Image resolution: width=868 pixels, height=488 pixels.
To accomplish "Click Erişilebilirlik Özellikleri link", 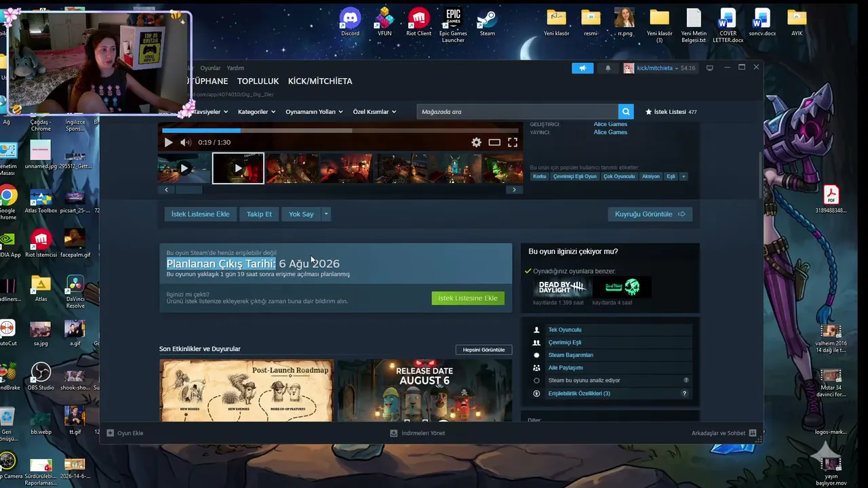I will tap(579, 394).
